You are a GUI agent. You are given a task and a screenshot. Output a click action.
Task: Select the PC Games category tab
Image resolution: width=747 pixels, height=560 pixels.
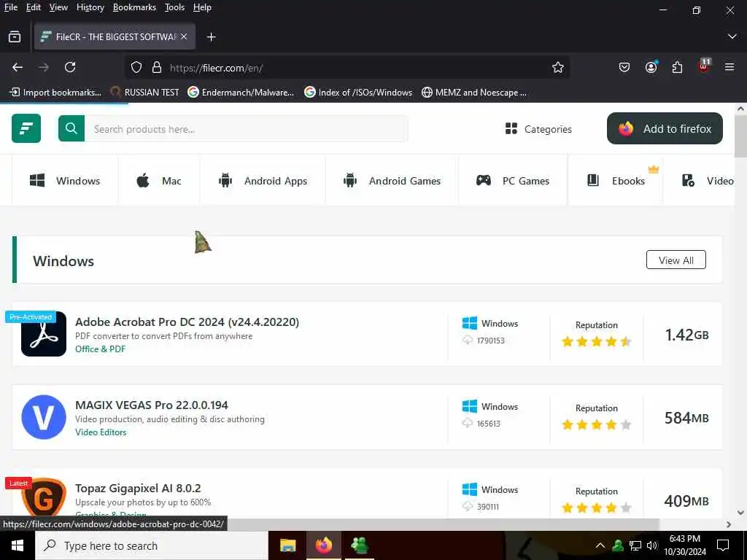click(x=513, y=181)
